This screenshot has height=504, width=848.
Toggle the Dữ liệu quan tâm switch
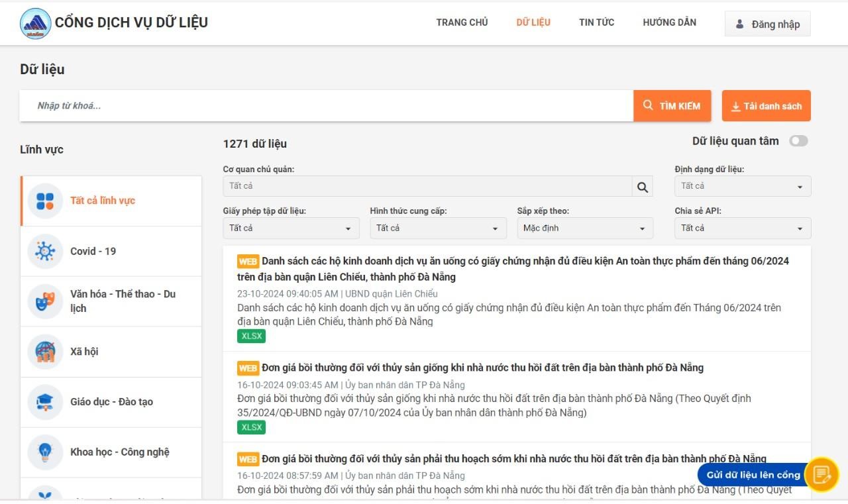(798, 141)
